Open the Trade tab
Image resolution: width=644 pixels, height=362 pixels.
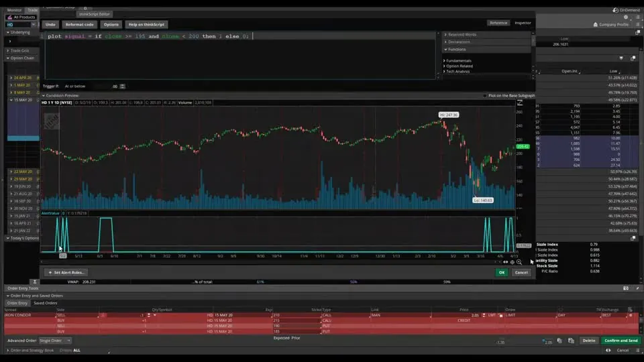[32, 10]
